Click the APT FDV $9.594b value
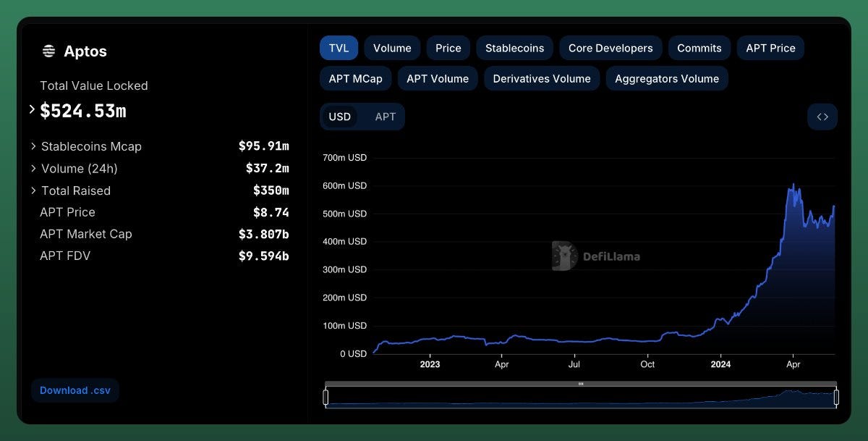This screenshot has height=441, width=868. (x=264, y=256)
